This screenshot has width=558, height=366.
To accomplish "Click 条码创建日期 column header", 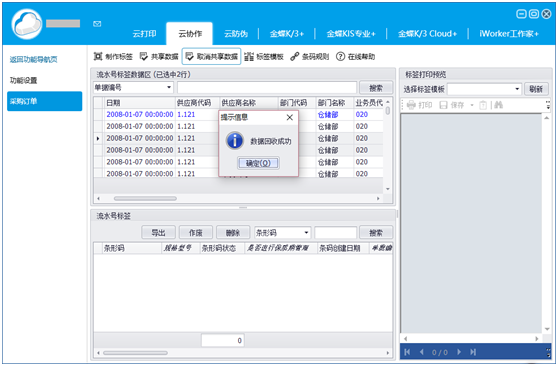I will [343, 248].
